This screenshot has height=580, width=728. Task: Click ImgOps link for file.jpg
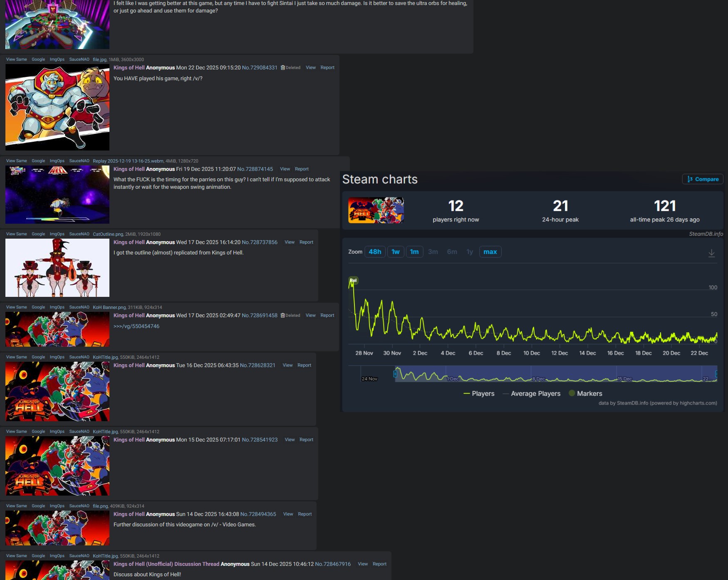click(57, 59)
